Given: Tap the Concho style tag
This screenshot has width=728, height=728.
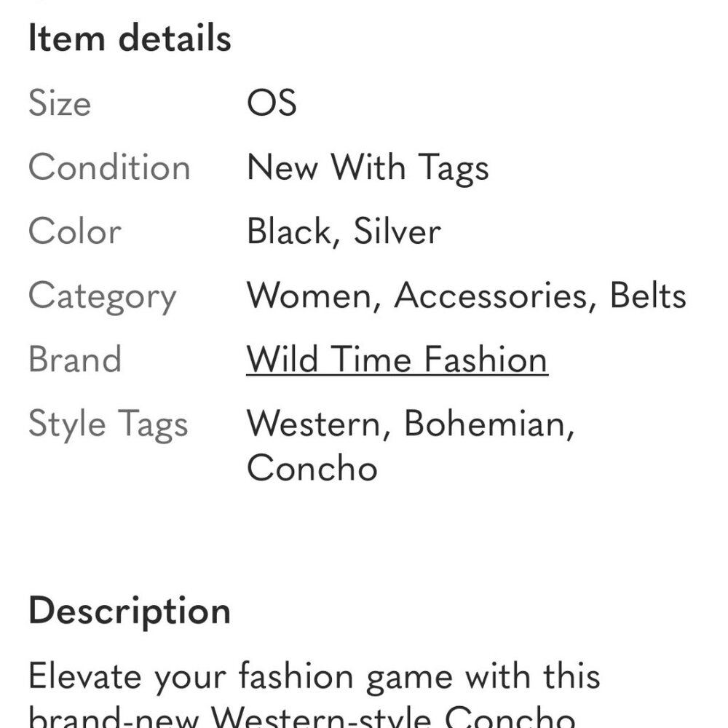Looking at the screenshot, I should (312, 467).
